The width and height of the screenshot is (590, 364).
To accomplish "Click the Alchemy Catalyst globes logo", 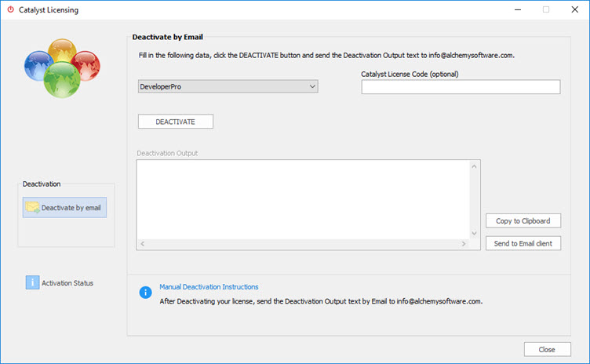I will (x=62, y=67).
